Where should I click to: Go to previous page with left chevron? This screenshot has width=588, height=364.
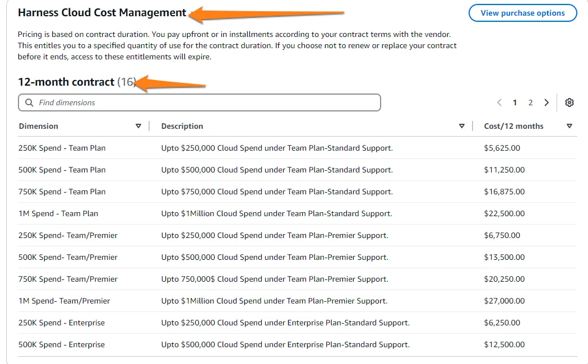tap(499, 102)
